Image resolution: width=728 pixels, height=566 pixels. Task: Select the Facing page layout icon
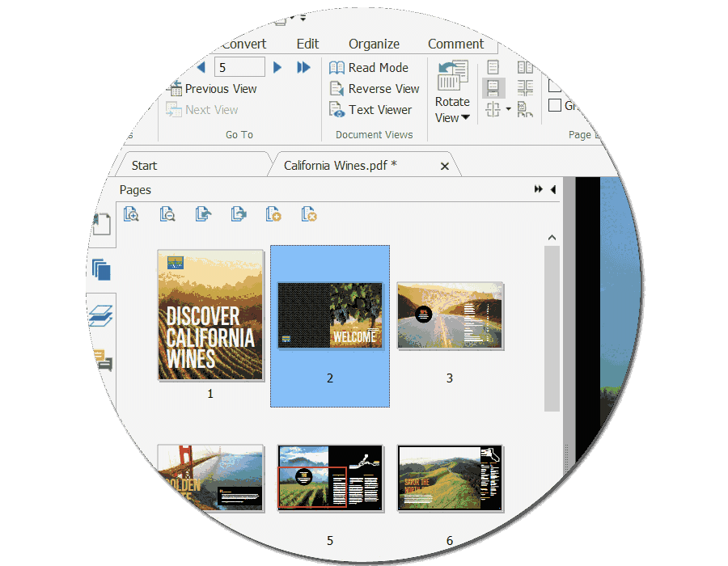point(525,67)
